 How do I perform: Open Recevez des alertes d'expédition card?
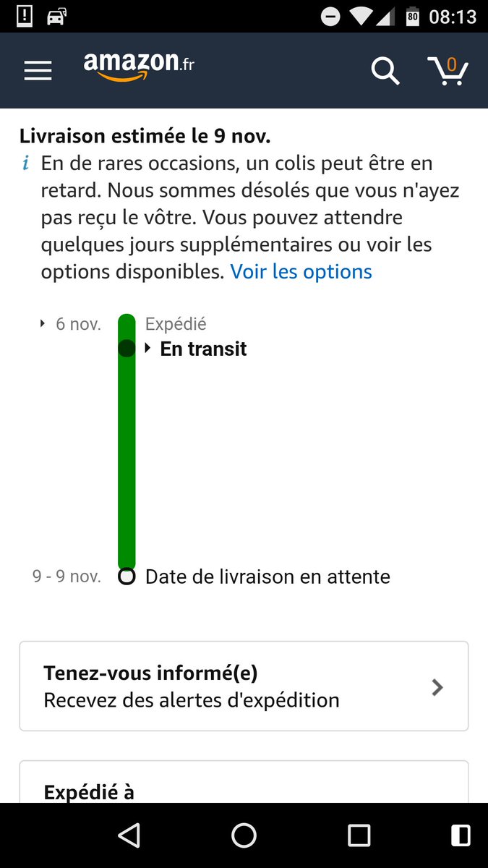click(x=244, y=686)
